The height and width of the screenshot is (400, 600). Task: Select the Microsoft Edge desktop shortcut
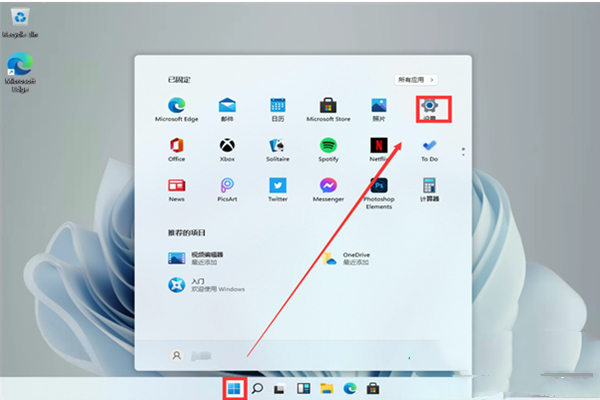(x=20, y=73)
